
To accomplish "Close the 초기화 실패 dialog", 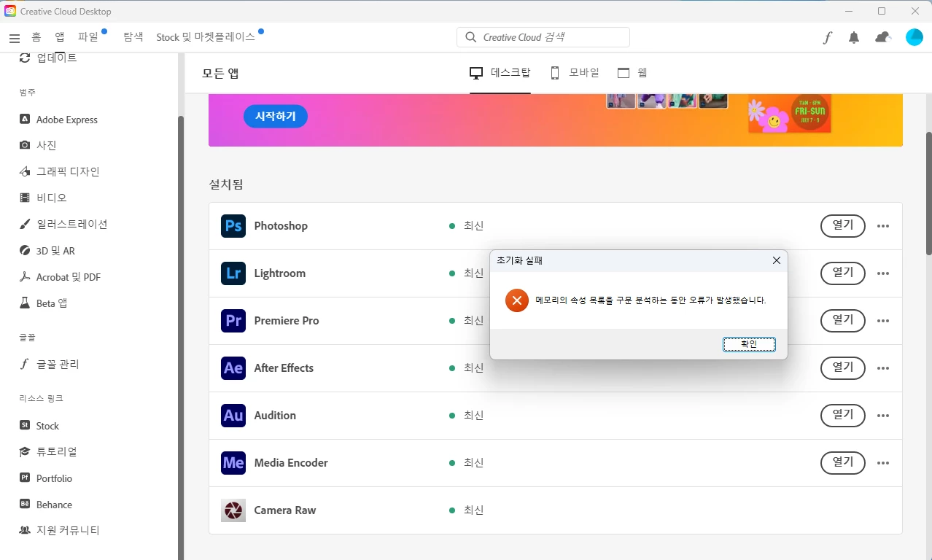I will [x=777, y=260].
